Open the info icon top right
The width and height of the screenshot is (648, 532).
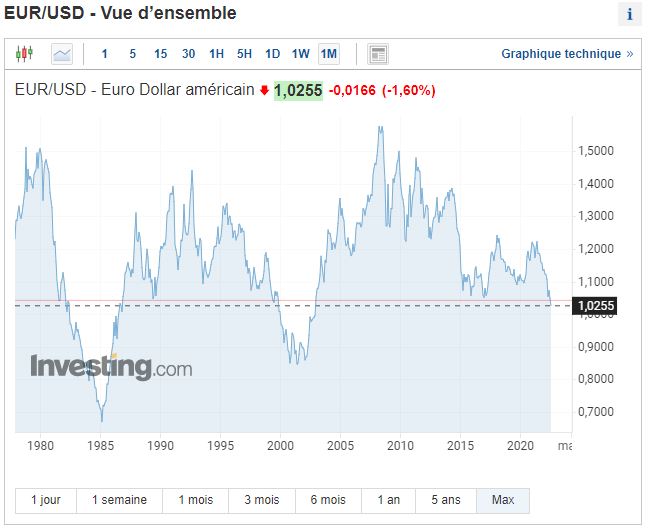tap(629, 14)
